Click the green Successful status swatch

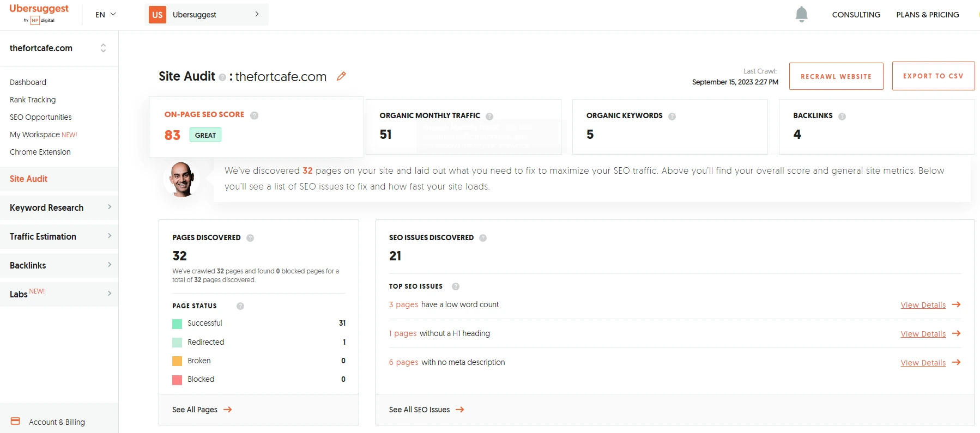tap(177, 324)
